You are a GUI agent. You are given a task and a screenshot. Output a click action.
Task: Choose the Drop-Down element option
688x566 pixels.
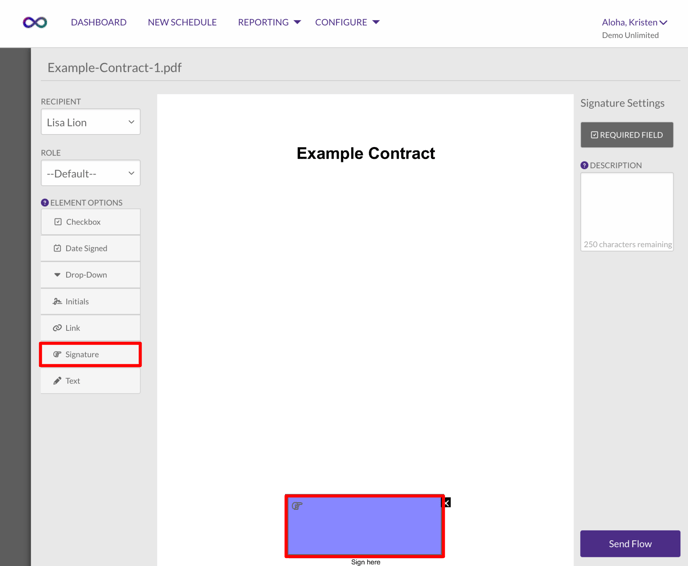(x=90, y=275)
